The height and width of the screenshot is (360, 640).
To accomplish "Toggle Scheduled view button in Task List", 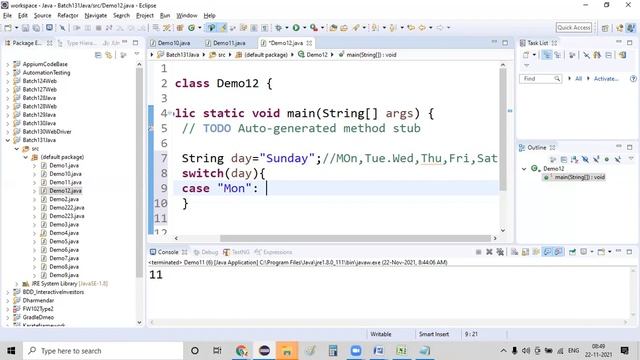I will coord(558,55).
